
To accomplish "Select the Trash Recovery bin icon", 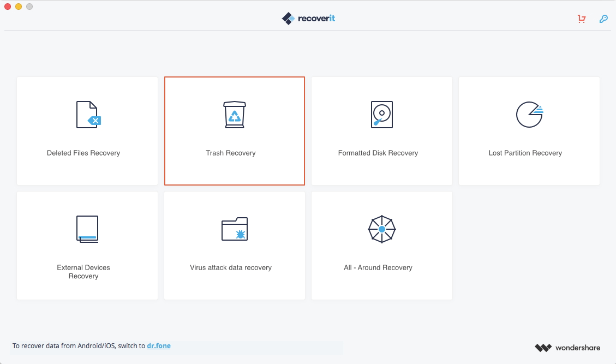I will pos(234,115).
